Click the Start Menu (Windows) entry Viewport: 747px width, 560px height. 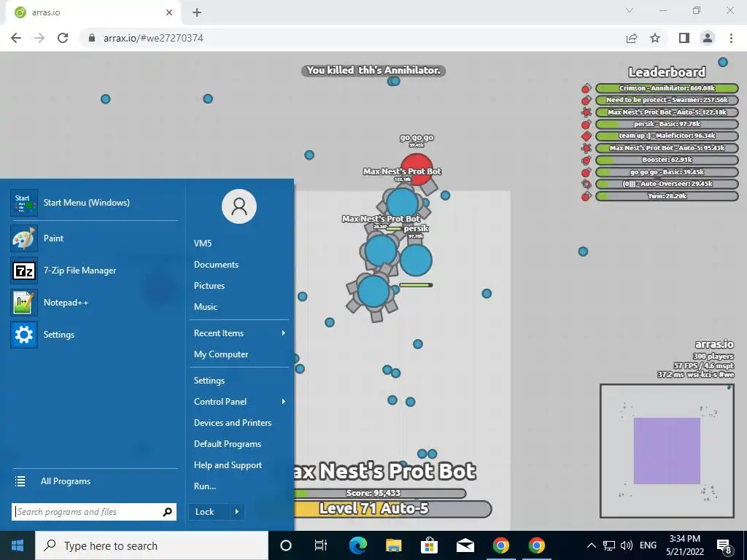coord(94,203)
